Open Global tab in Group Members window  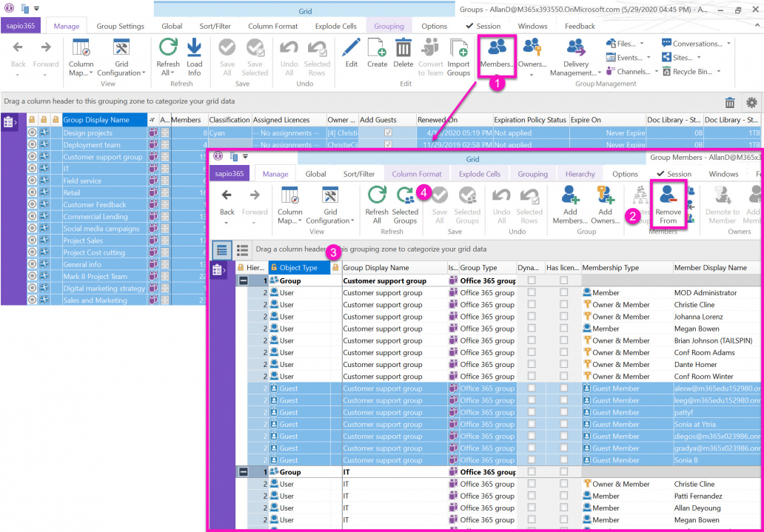pyautogui.click(x=315, y=174)
